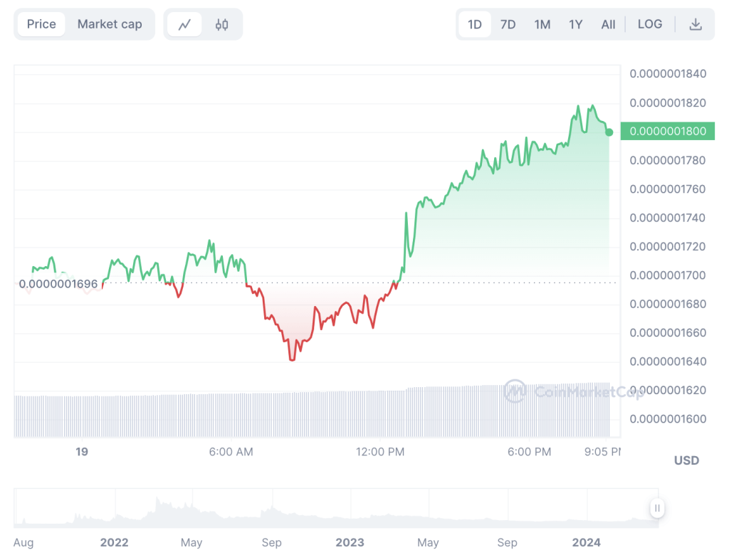Viewport: 729px width, 560px height.
Task: Choose the 1M time range
Action: 542,24
